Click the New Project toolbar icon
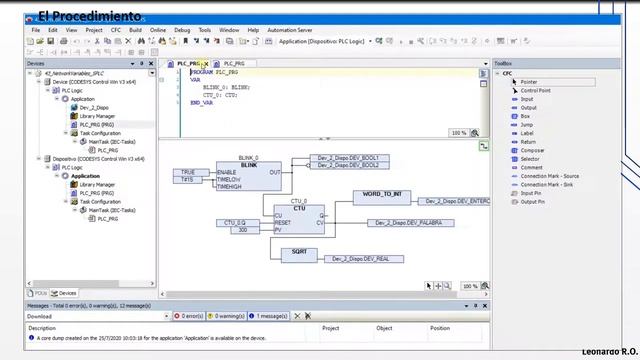Image resolution: width=640 pixels, height=360 pixels. (x=30, y=41)
